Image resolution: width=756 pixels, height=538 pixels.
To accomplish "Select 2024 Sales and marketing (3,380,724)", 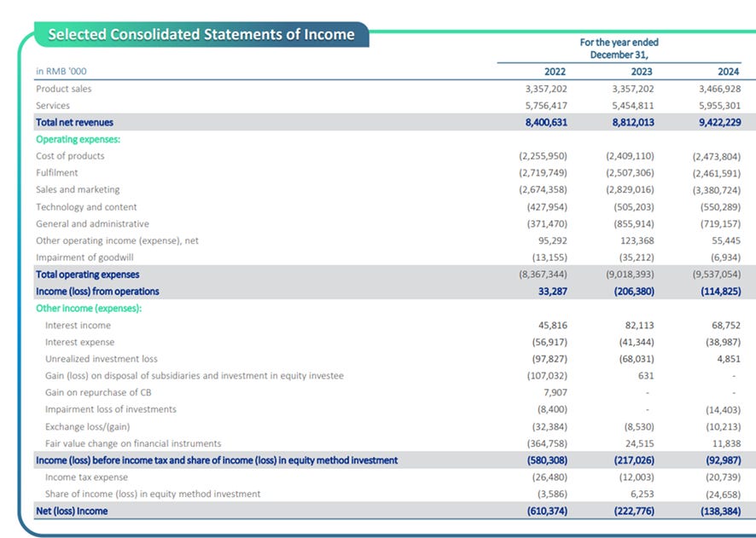I will (717, 190).
